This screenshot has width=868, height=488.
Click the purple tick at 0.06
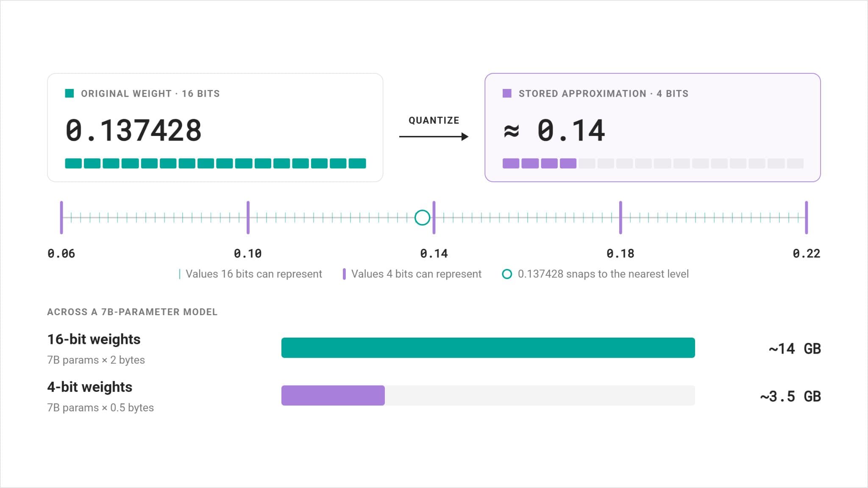point(61,218)
